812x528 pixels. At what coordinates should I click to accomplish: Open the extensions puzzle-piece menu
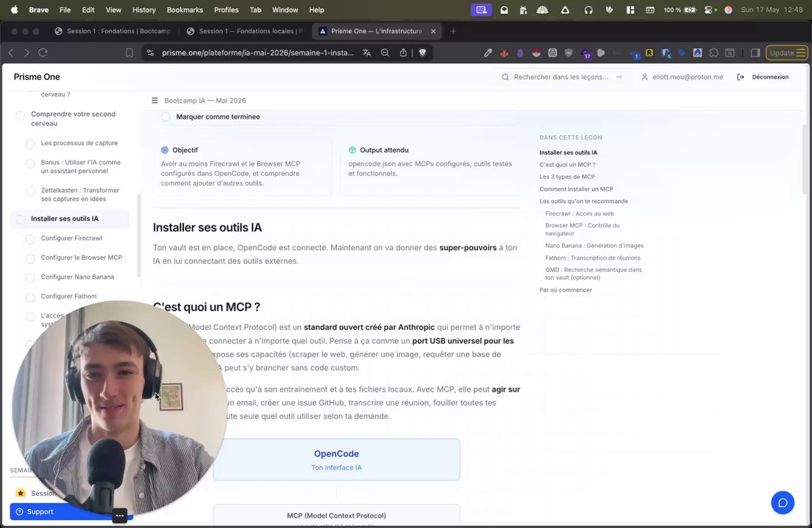714,53
